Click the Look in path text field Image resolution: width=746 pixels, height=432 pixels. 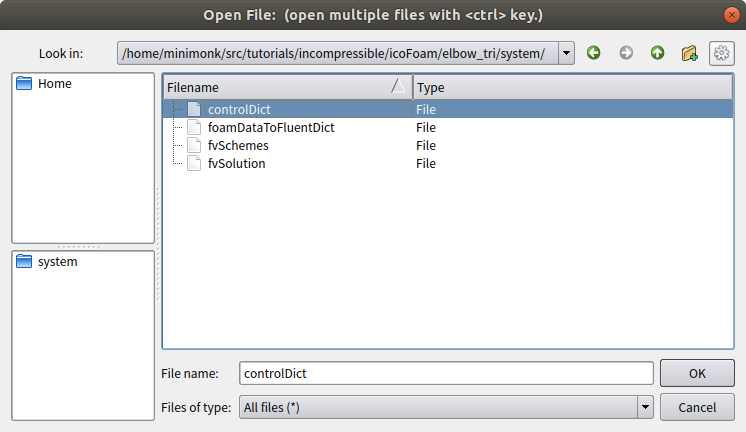point(338,53)
